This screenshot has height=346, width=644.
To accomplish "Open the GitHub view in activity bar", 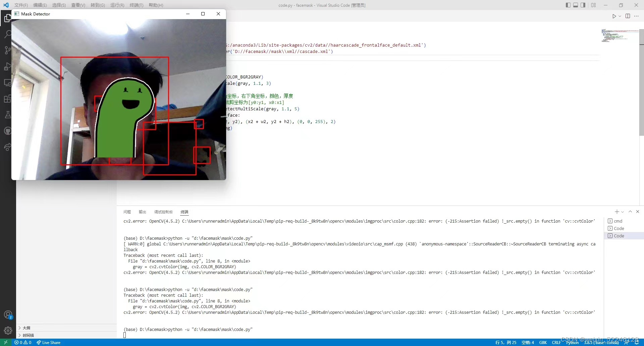I will click(x=8, y=131).
